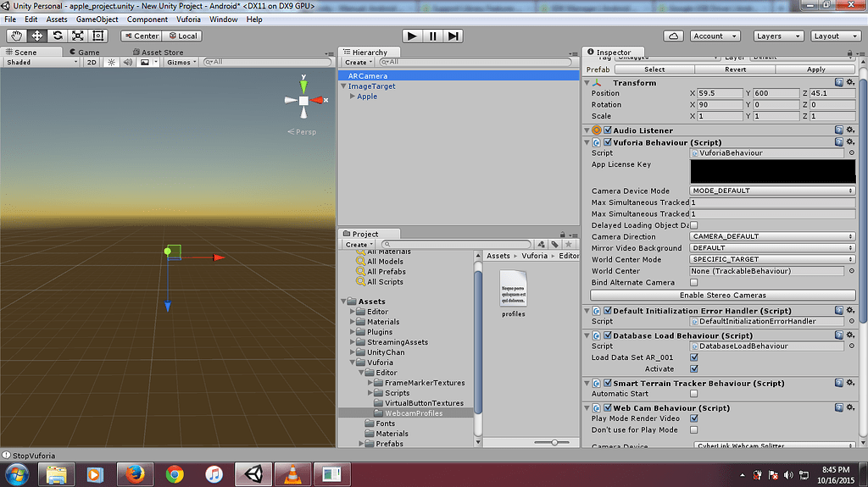Uncheck Load Data Set AR_001
The image size is (868, 487).
coord(694,357)
